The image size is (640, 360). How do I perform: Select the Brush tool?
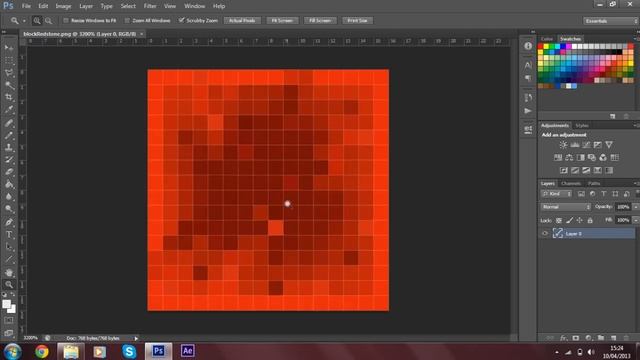pos(9,135)
